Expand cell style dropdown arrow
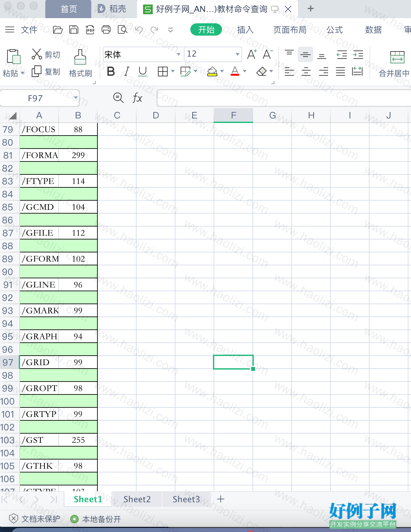Viewport: 411px width, 532px height. [x=195, y=71]
